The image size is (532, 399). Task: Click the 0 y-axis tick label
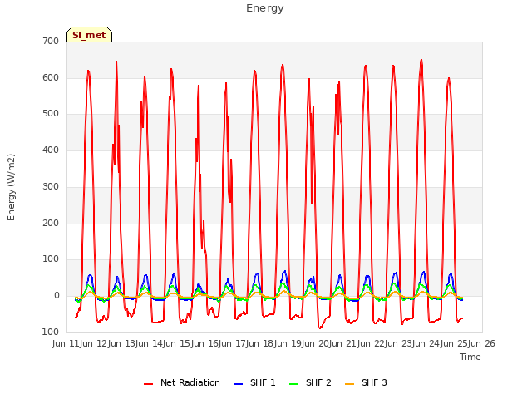[57, 296]
